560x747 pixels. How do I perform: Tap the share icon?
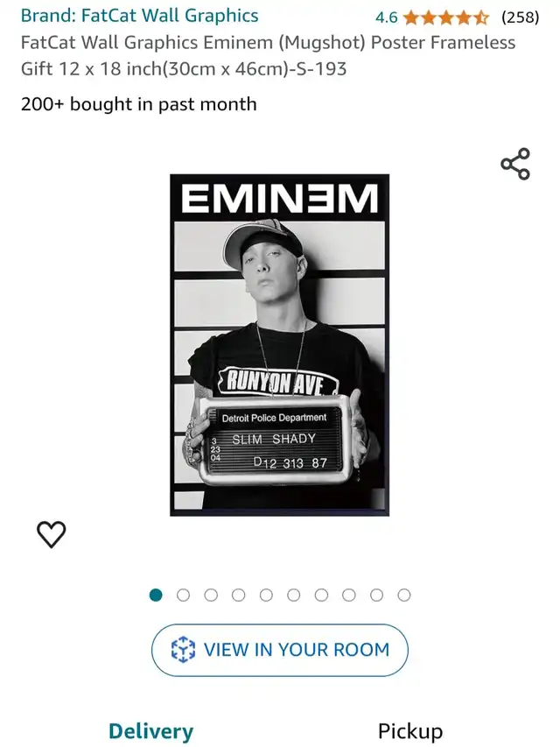pos(515,164)
